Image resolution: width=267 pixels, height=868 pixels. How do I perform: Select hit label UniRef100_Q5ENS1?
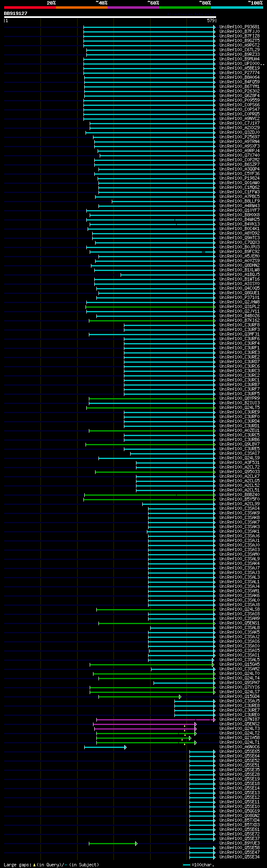pyautogui.click(x=239, y=623)
